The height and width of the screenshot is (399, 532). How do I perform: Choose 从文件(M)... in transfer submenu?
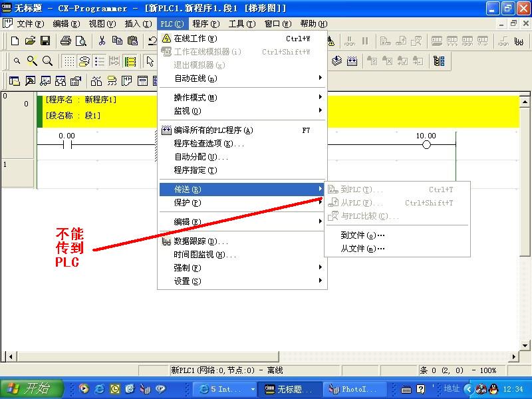point(397,249)
